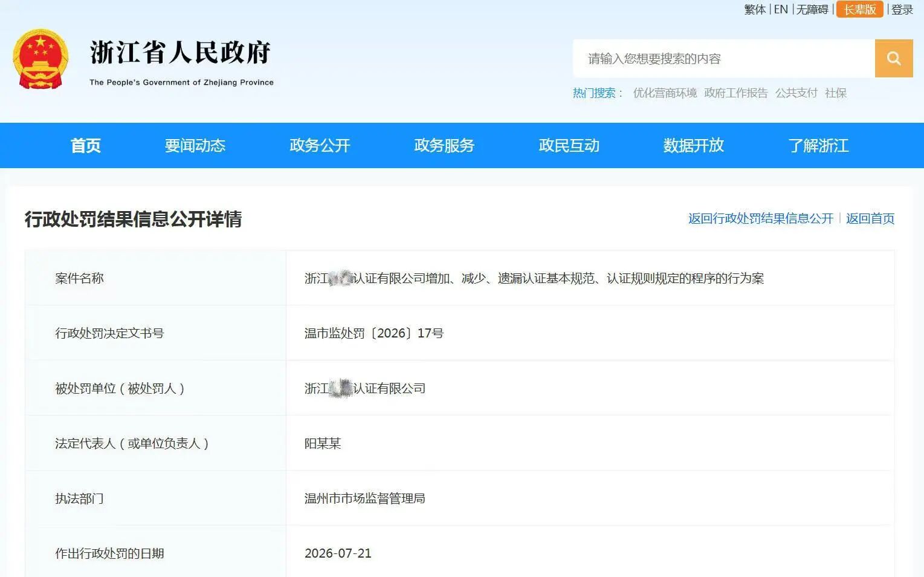Click hot search term 政府工作报告
Image resolution: width=924 pixels, height=577 pixels.
click(736, 93)
